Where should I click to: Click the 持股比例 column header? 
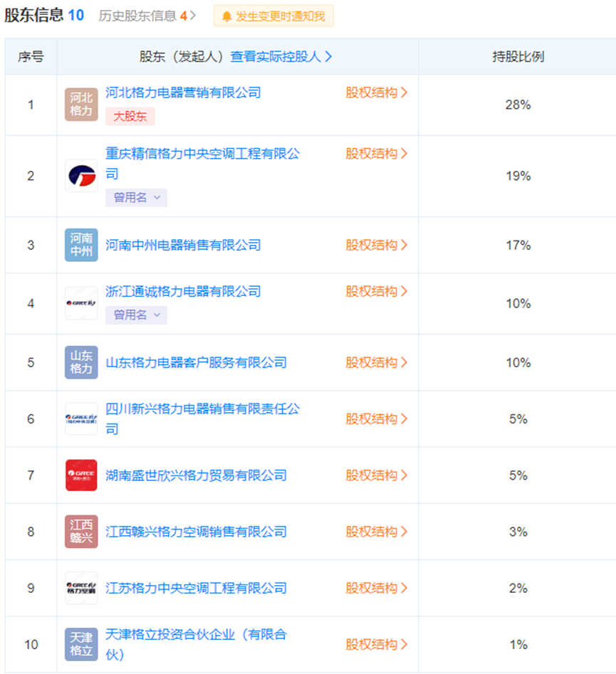[518, 56]
